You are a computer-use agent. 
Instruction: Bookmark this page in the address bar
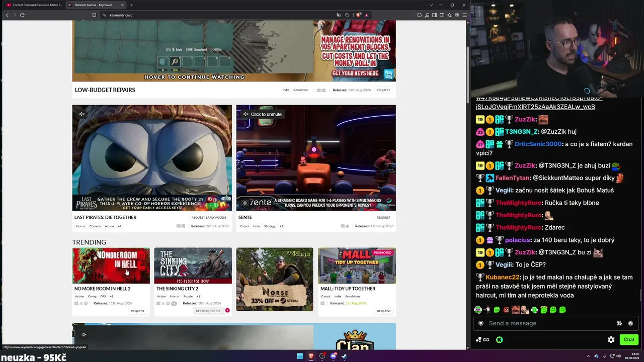94,15
